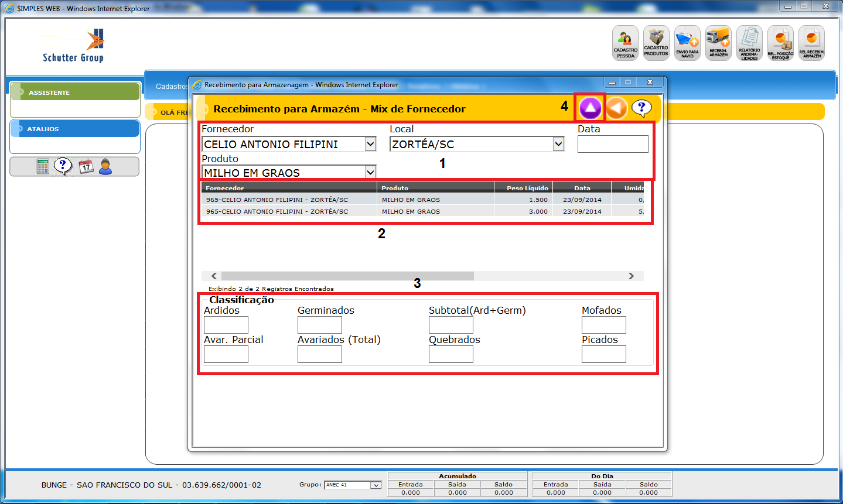843x504 pixels.
Task: Click the purple up-arrow button in dialog
Action: tap(590, 108)
